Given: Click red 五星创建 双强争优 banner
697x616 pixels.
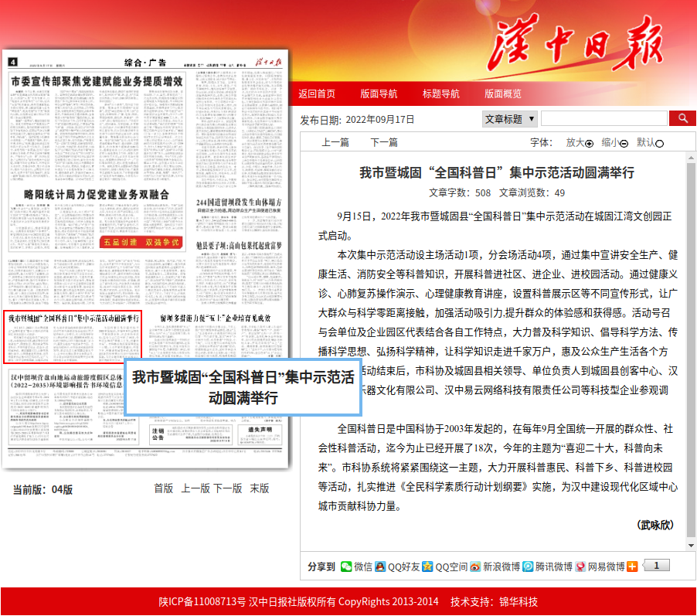Looking at the screenshot, I should (x=141, y=242).
